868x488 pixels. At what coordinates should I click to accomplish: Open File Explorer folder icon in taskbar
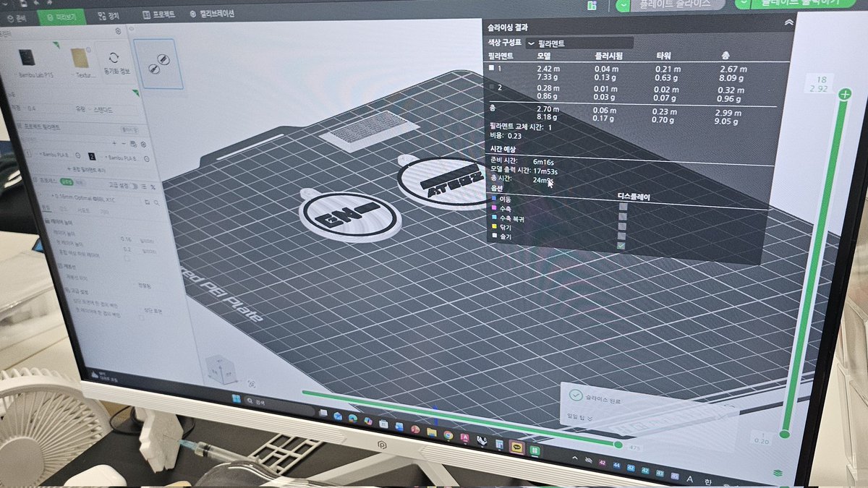pyautogui.click(x=431, y=432)
